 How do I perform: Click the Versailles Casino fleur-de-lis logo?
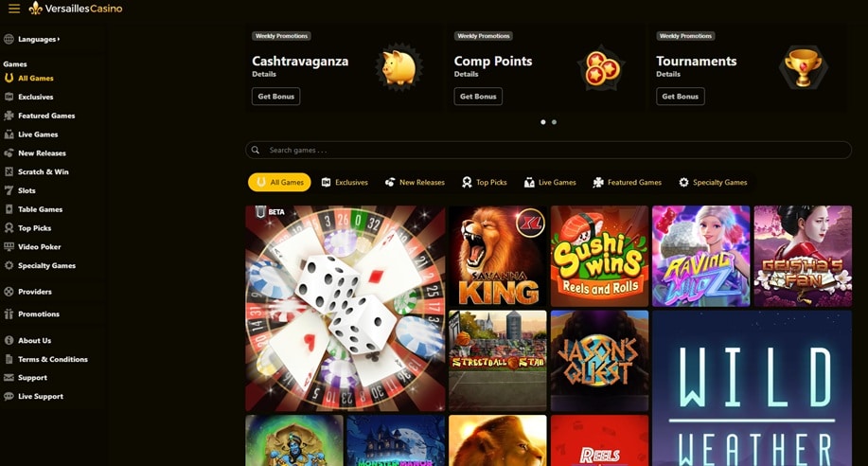click(x=35, y=9)
